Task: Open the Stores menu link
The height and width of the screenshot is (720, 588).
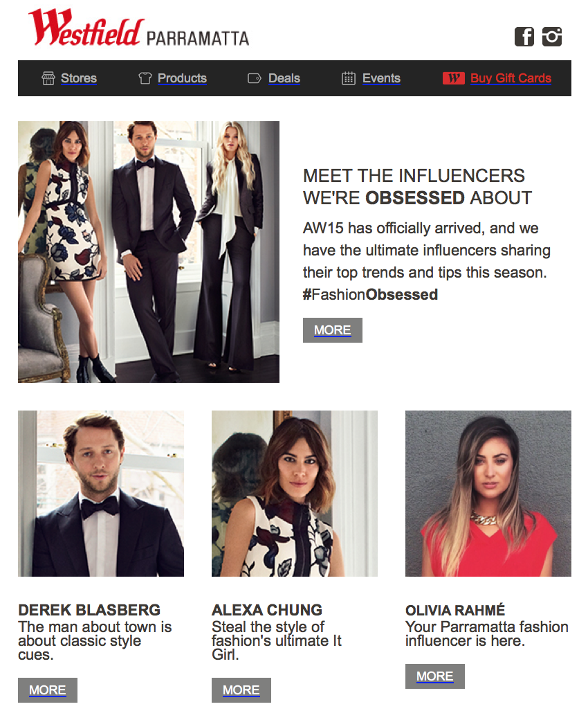Action: pyautogui.click(x=79, y=78)
